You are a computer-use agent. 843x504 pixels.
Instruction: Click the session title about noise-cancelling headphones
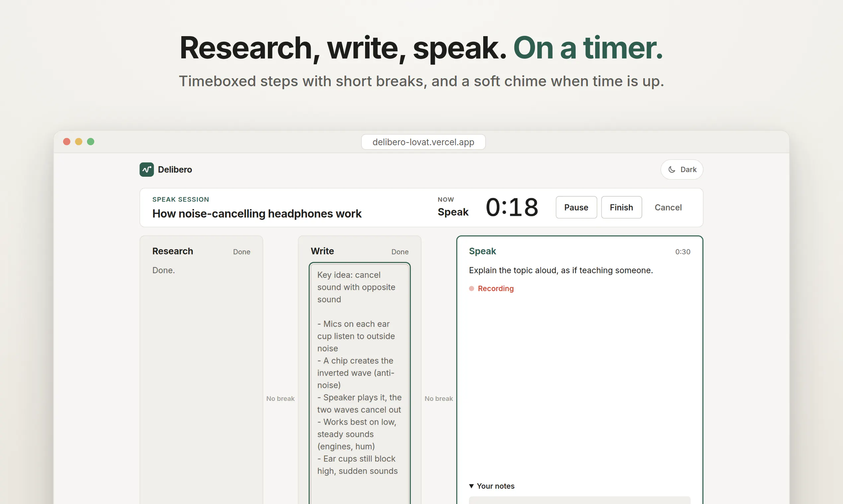coord(257,213)
